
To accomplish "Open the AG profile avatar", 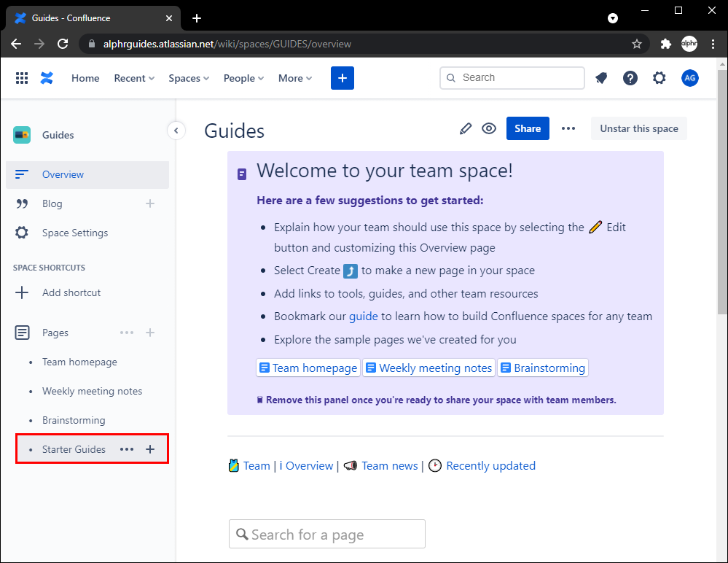I will (690, 78).
